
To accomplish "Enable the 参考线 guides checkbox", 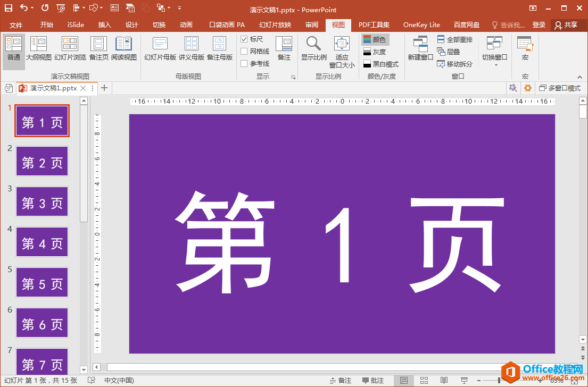I will (x=244, y=64).
